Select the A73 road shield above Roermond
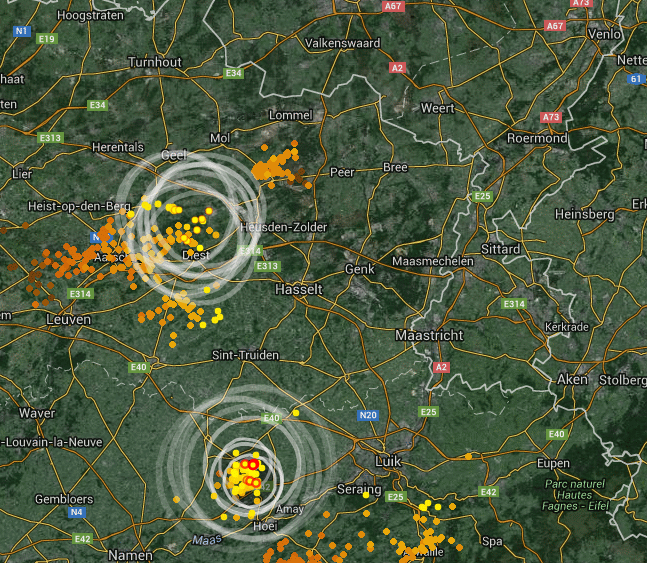Screen dimensions: 647x563 coord(551,117)
